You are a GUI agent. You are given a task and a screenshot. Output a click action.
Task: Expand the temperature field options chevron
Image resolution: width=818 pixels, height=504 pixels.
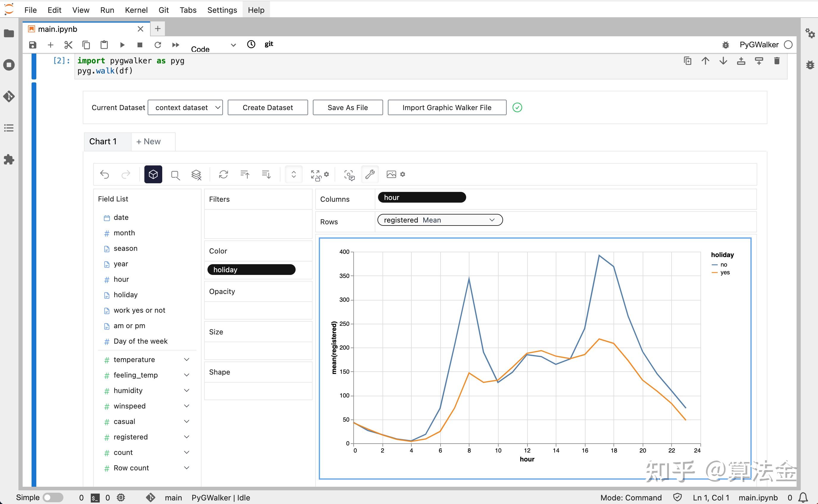coord(187,359)
